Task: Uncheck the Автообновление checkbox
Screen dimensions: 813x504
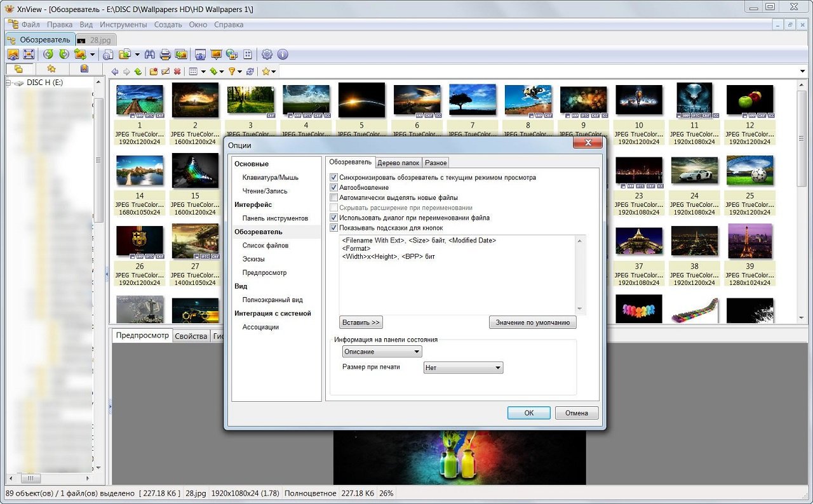Action: [x=334, y=188]
